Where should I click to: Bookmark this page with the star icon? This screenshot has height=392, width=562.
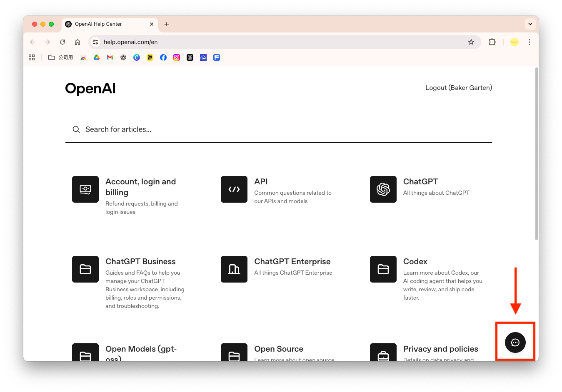(x=471, y=42)
